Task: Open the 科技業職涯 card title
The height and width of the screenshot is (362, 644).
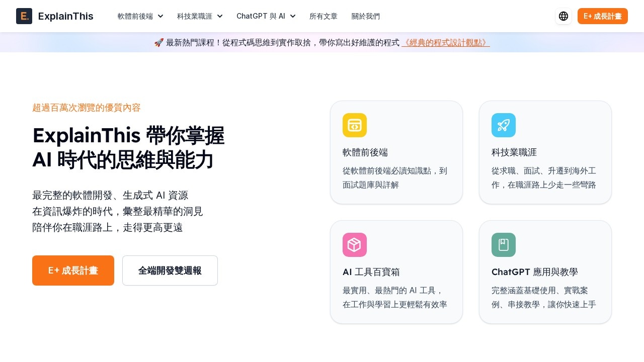Action: 514,152
